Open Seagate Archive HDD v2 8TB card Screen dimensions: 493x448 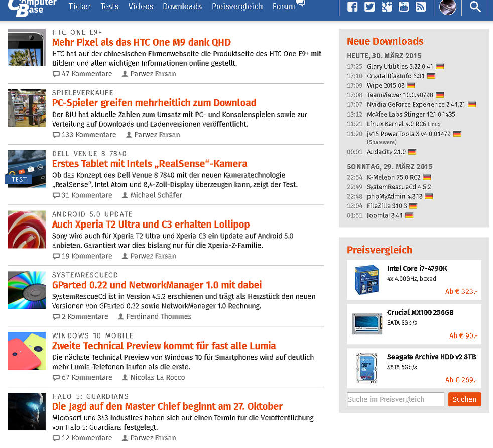pos(414,368)
